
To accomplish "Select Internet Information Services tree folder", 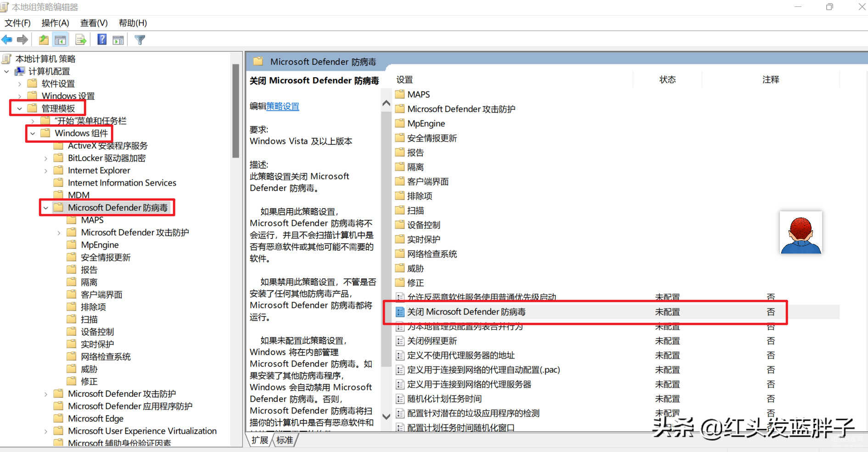I will [122, 183].
